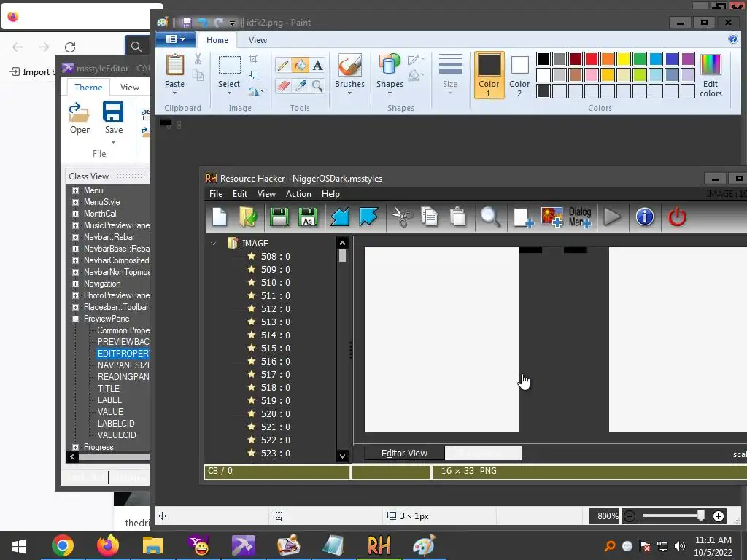Select resource 515 : 0 in tree

275,348
